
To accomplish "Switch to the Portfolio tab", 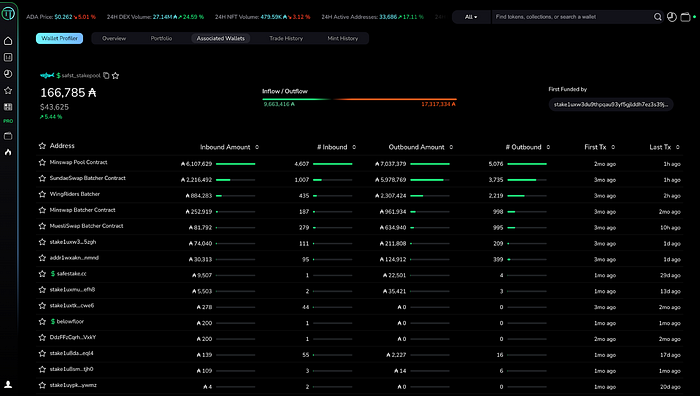I will (x=161, y=38).
